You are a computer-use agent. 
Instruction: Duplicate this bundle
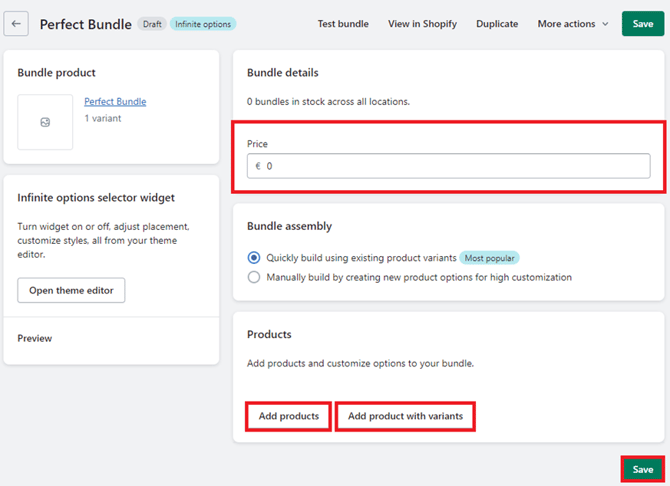[497, 24]
